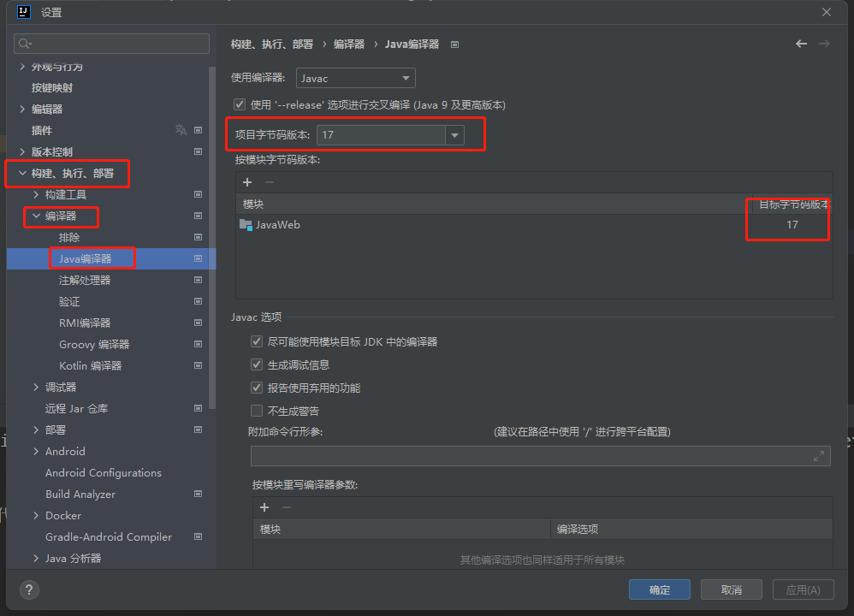Click the plus icon under 按模块字节码版本
The width and height of the screenshot is (854, 616).
tap(247, 182)
